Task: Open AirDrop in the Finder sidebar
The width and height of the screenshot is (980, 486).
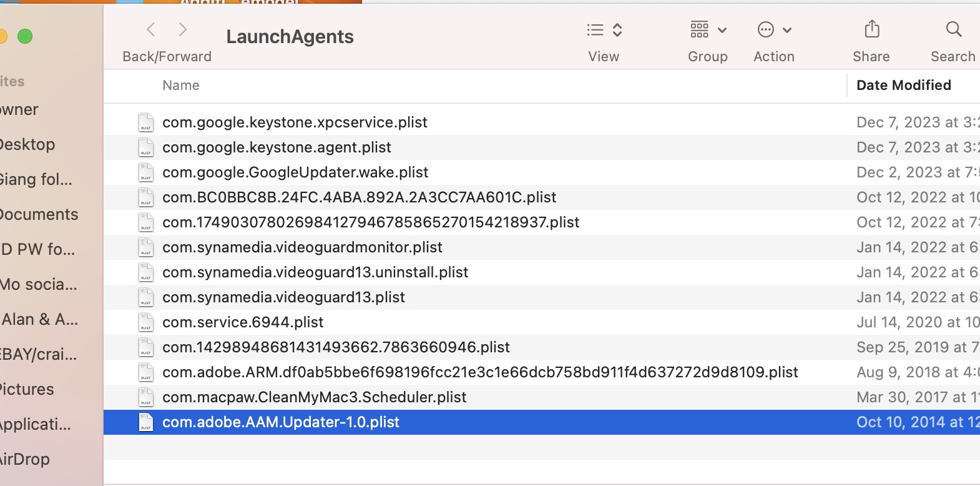Action: point(25,460)
